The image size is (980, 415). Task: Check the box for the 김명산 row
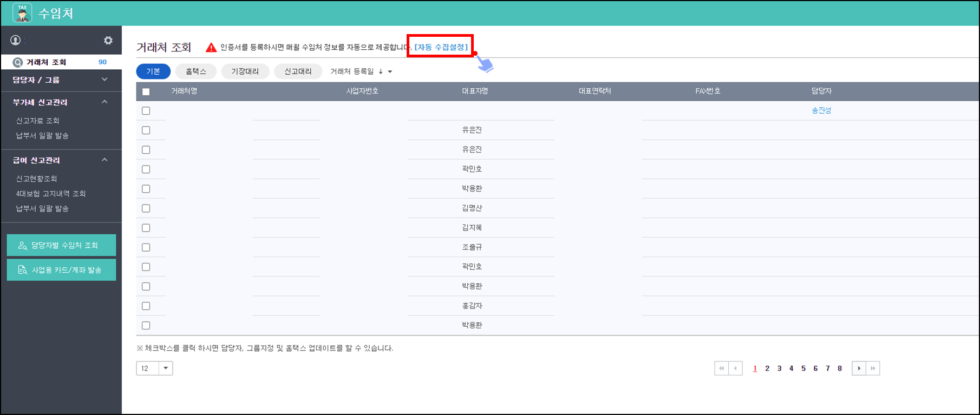point(146,208)
